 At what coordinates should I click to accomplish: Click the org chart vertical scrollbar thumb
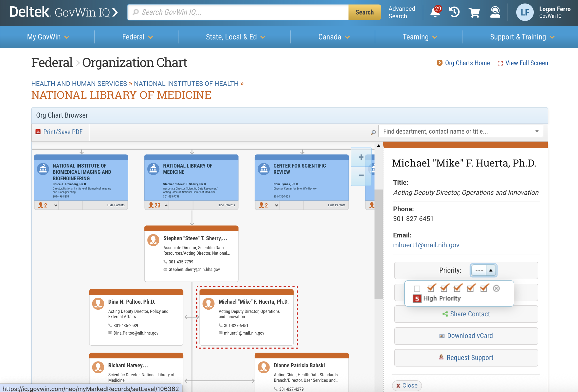click(x=378, y=244)
